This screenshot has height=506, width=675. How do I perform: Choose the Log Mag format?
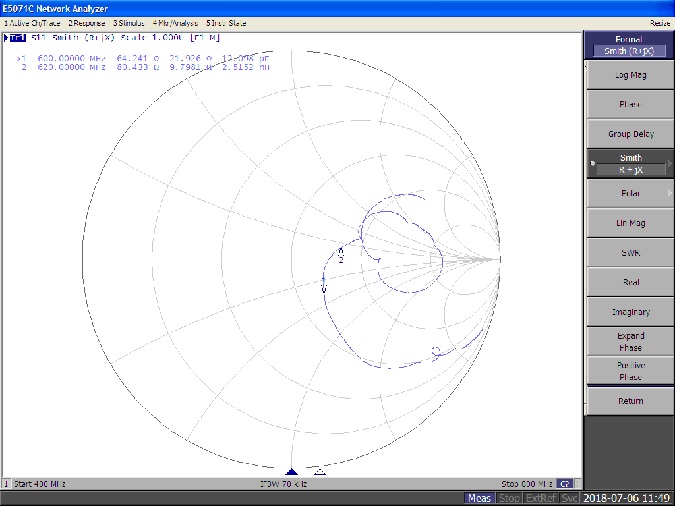coord(630,75)
